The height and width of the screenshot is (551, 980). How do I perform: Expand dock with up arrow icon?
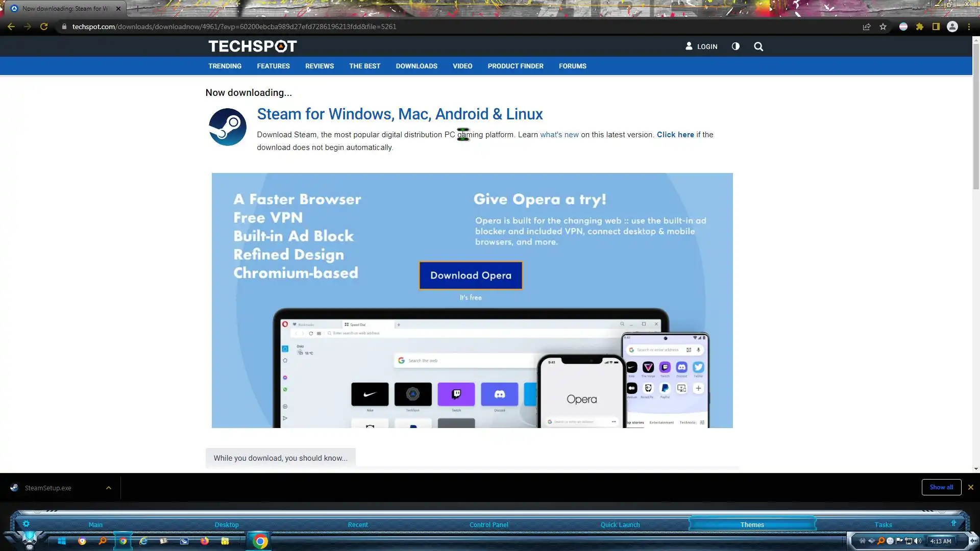pos(953,523)
